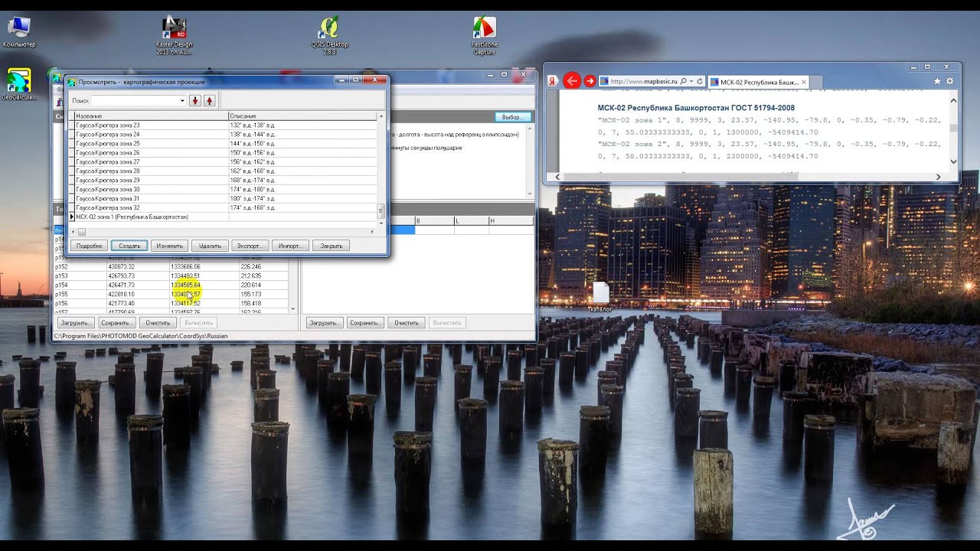Open the QGIS Desktop desktop shortcut
This screenshot has height=551, width=980.
(329, 34)
